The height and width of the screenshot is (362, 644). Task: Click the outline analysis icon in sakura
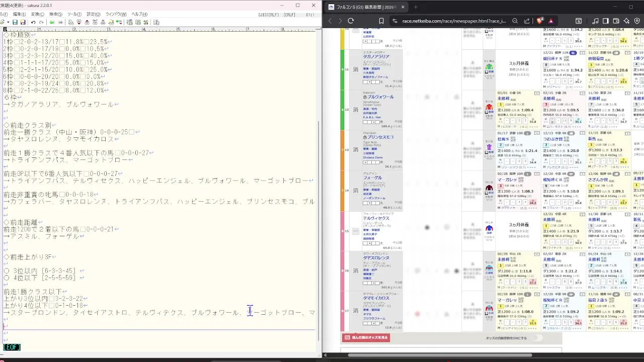click(119, 22)
